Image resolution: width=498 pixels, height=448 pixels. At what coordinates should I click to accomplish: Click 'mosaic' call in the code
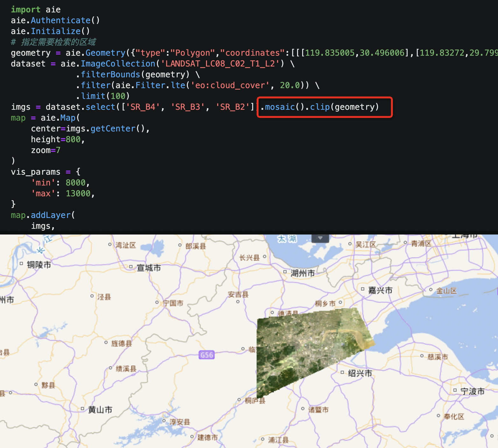point(280,107)
